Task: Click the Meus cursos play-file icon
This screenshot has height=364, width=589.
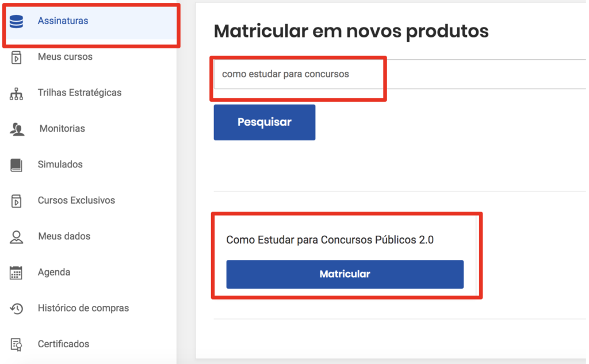Action: tap(16, 58)
